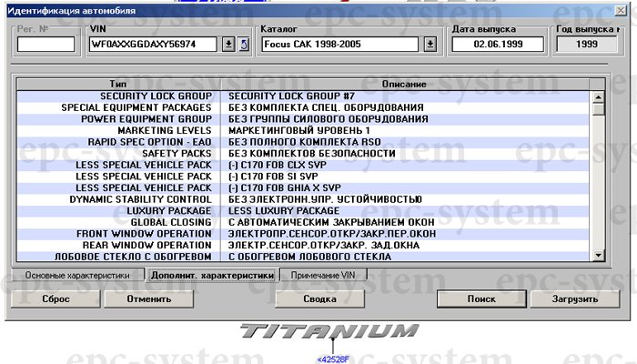Open the Сводка summary button

[319, 299]
